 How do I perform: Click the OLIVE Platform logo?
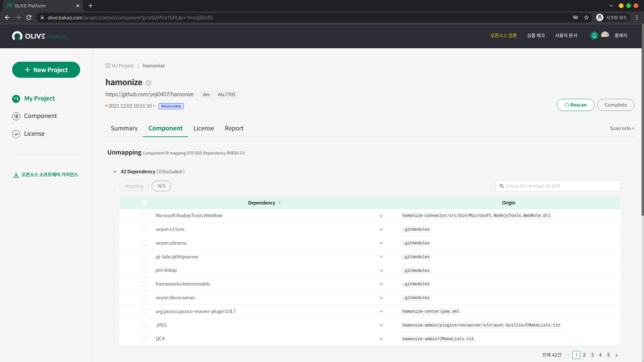tap(40, 36)
